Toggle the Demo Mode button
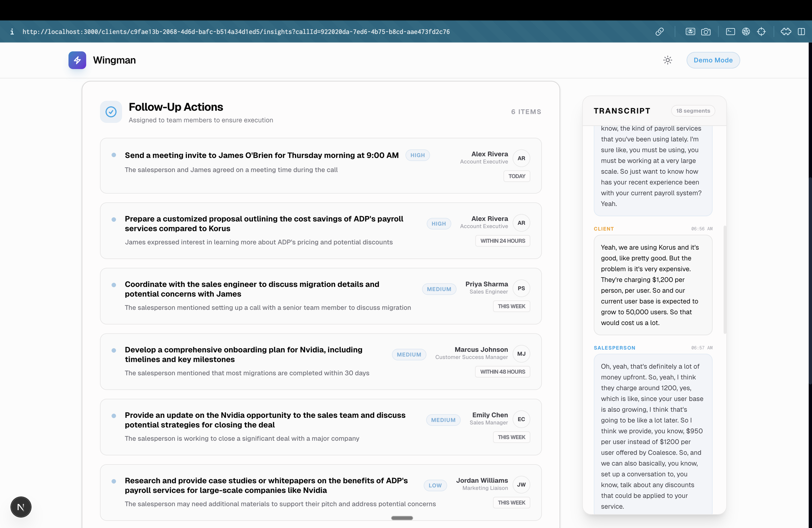 pyautogui.click(x=713, y=60)
